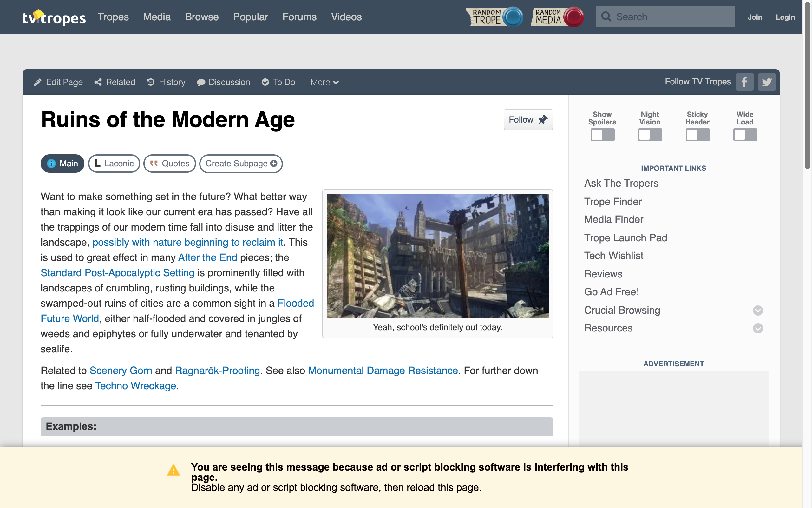The height and width of the screenshot is (508, 812).
Task: Go to the Videos menu item
Action: coord(346,17)
